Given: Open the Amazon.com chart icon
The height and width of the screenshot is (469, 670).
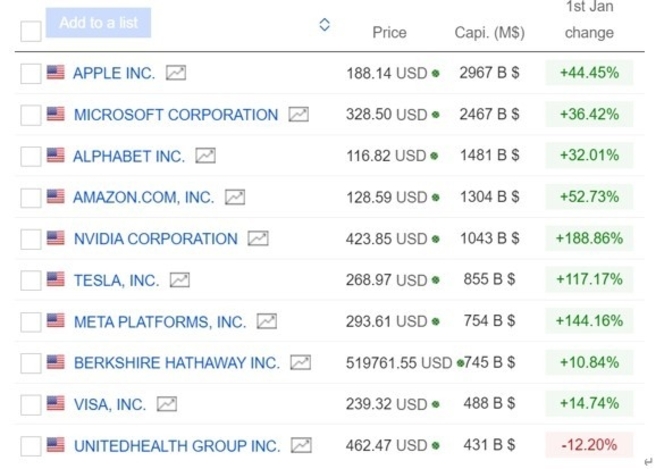Looking at the screenshot, I should pyautogui.click(x=235, y=197).
